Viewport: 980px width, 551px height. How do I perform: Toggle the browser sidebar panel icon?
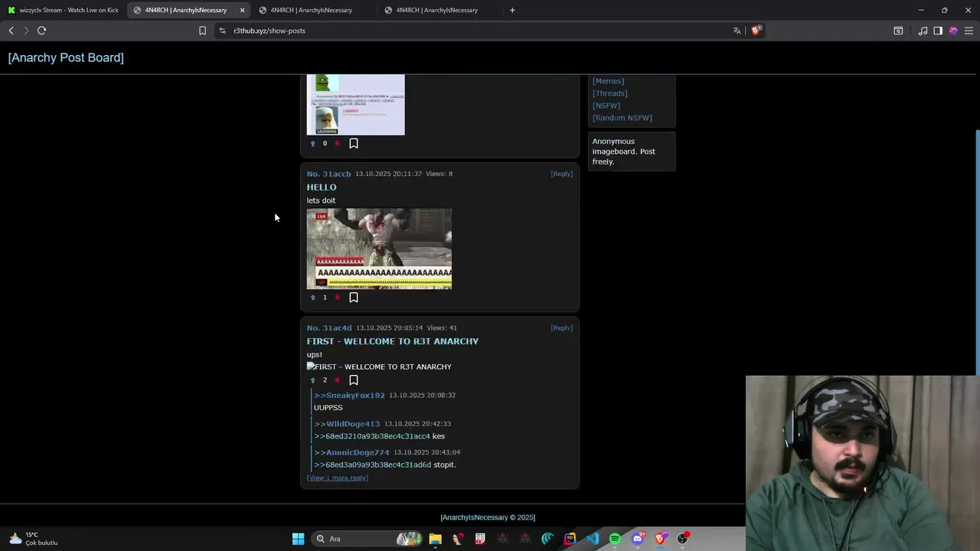pos(938,31)
